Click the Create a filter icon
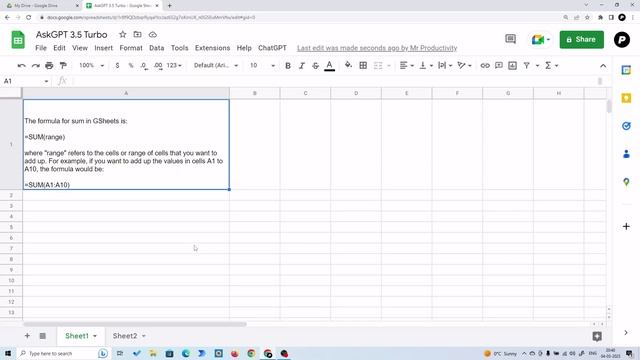This screenshot has height=360, width=640. [527, 65]
